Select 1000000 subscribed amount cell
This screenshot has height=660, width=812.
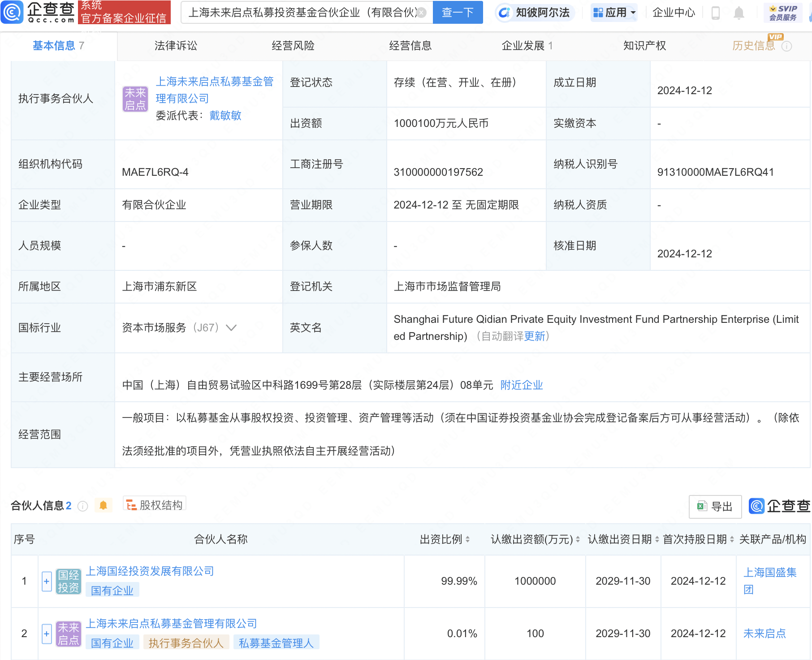(x=535, y=581)
